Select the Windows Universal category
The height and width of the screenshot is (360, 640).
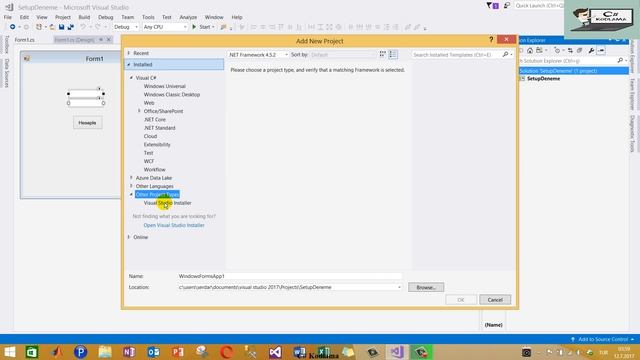pyautogui.click(x=164, y=86)
